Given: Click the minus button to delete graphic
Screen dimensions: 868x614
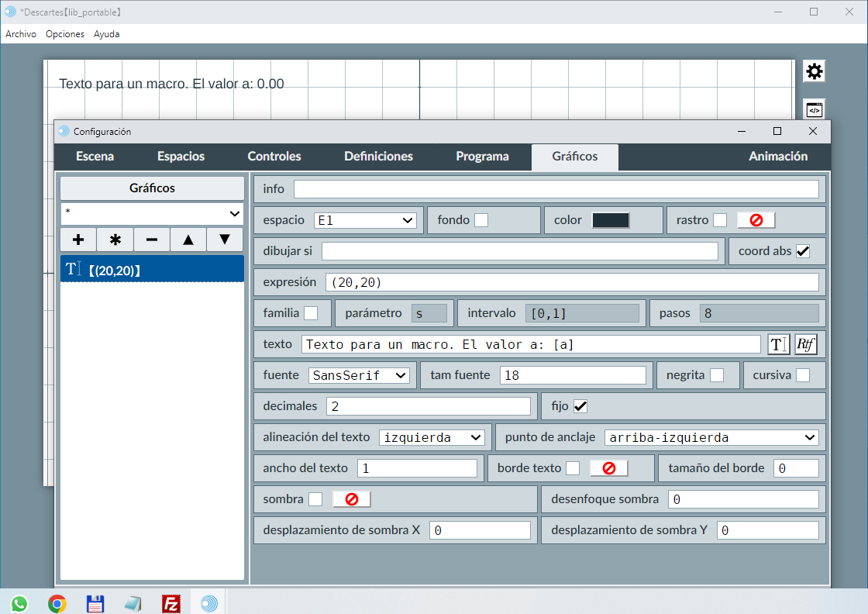Looking at the screenshot, I should [152, 240].
